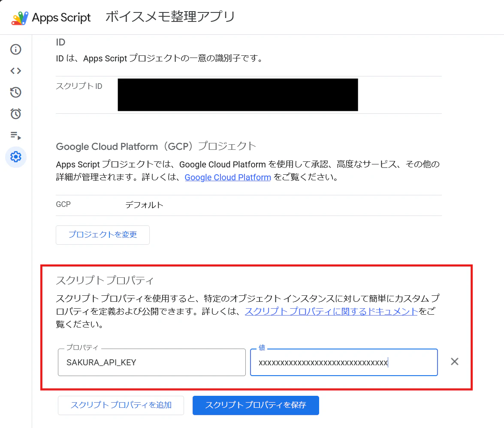Click the スクリプト ID label

(79, 86)
